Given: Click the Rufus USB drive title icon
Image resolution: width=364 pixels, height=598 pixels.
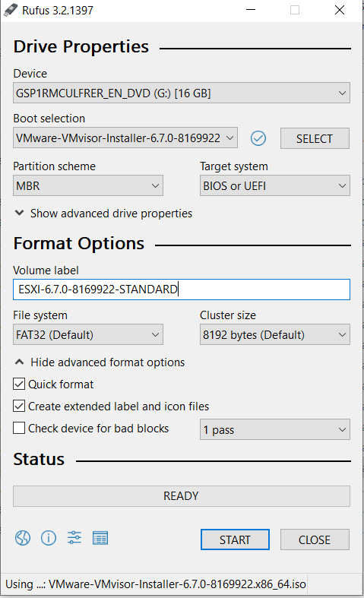Looking at the screenshot, I should [x=11, y=10].
